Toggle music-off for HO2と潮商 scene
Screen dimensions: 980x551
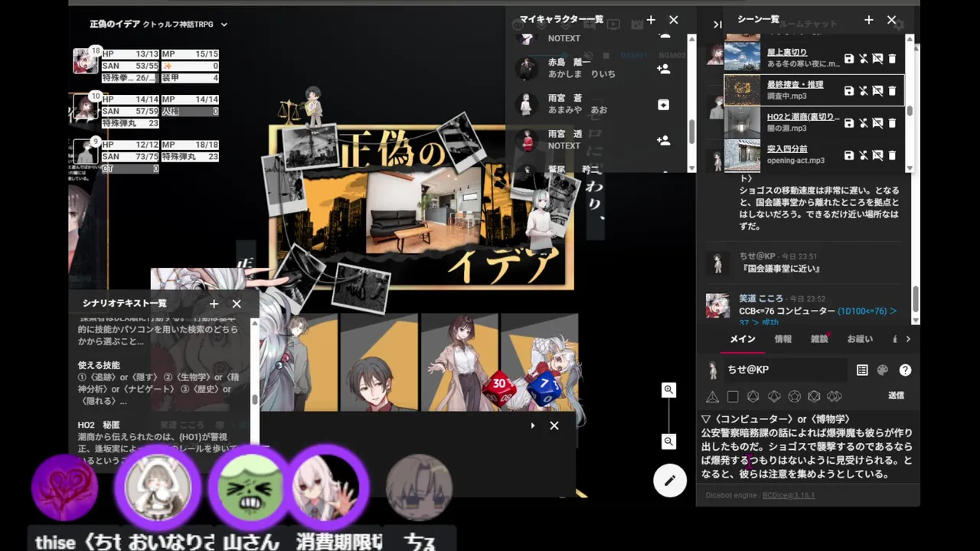pyautogui.click(x=863, y=123)
